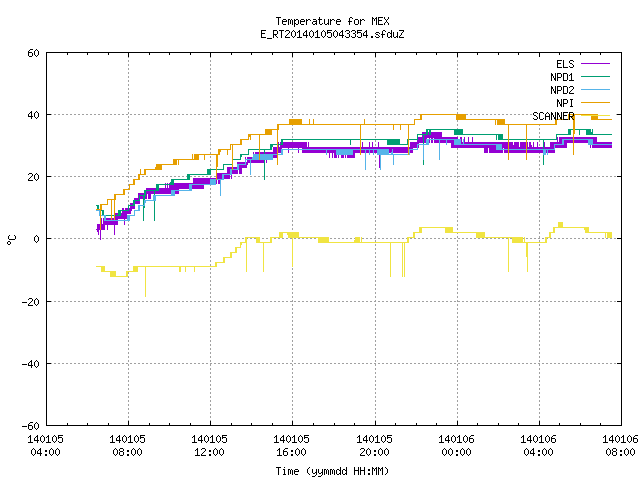Click the x-axis tick label 140106 08:00

620,445
